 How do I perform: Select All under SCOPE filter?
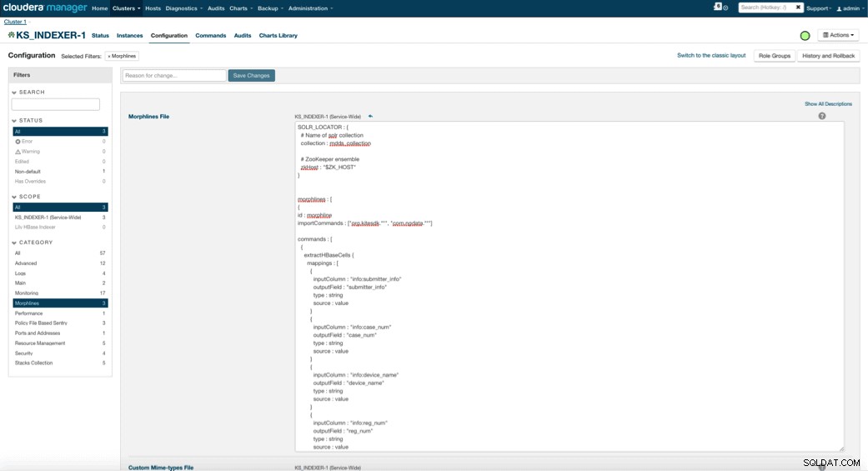click(x=60, y=207)
